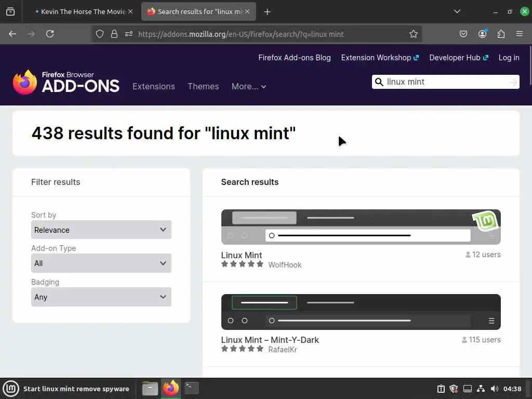Open the Sort by Relevance dropdown
The height and width of the screenshot is (399, 532).
[101, 230]
